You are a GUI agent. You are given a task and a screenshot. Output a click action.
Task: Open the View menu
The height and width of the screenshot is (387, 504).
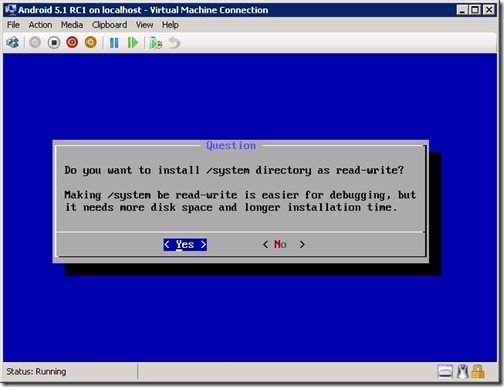pyautogui.click(x=144, y=25)
